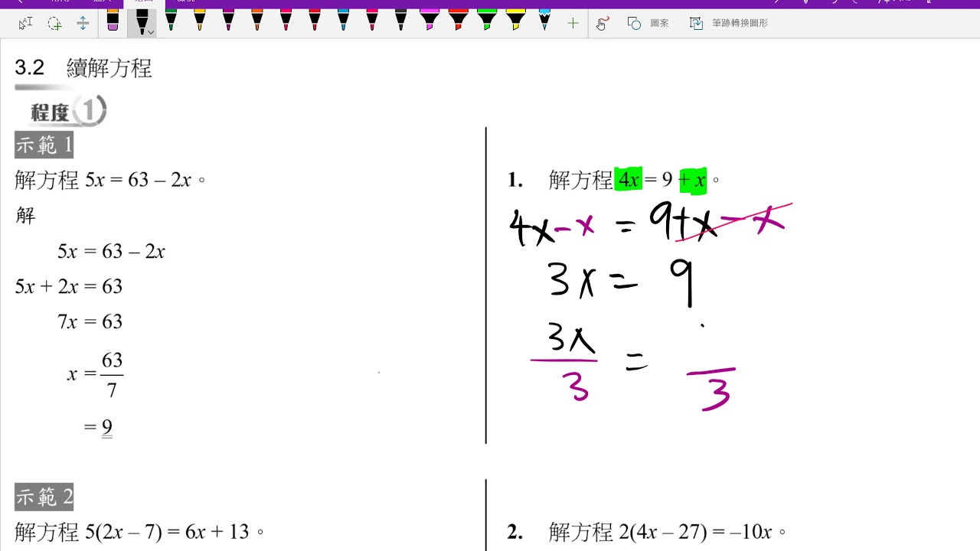Select the blue pencil tool
The image size is (980, 551).
click(x=544, y=19)
